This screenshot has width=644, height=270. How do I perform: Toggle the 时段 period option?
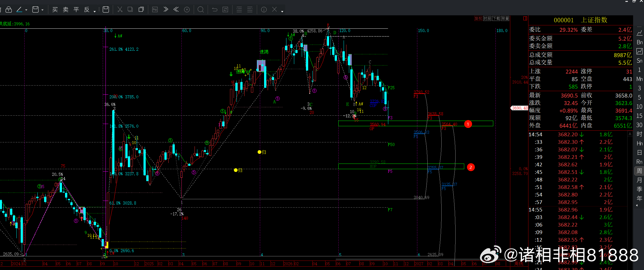coord(487,18)
